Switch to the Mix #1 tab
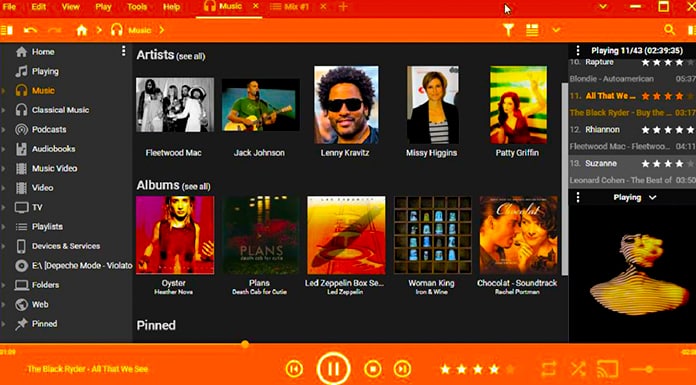696x385 pixels. click(296, 7)
